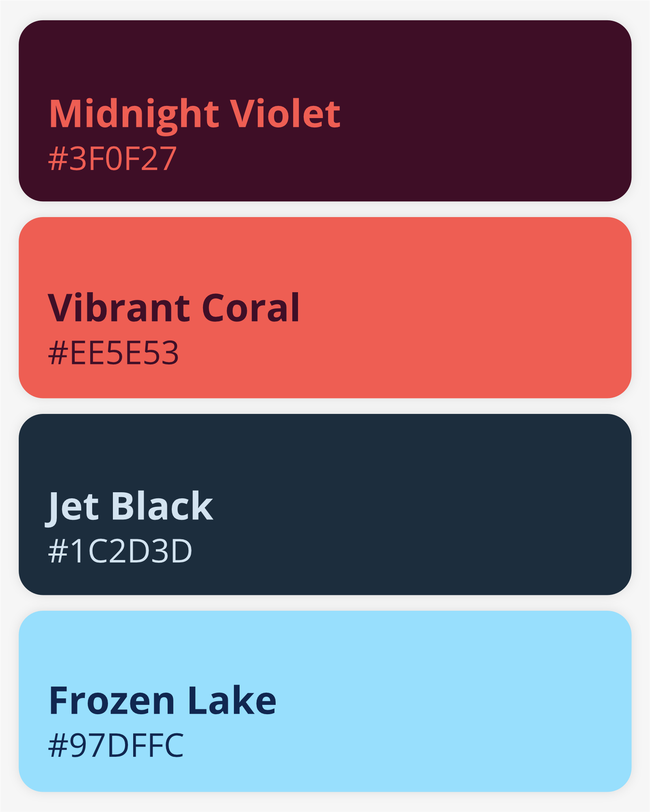Click the word Coral in second card
This screenshot has width=650, height=812.
(250, 308)
